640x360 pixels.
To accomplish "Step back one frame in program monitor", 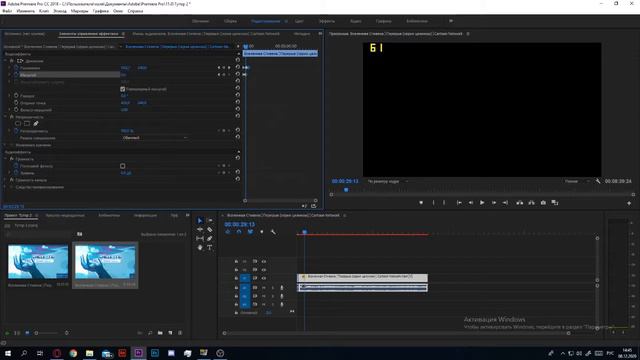I will click(x=471, y=202).
